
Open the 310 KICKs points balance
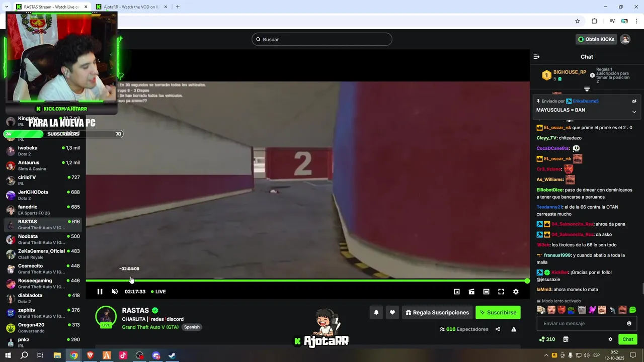coord(547,339)
